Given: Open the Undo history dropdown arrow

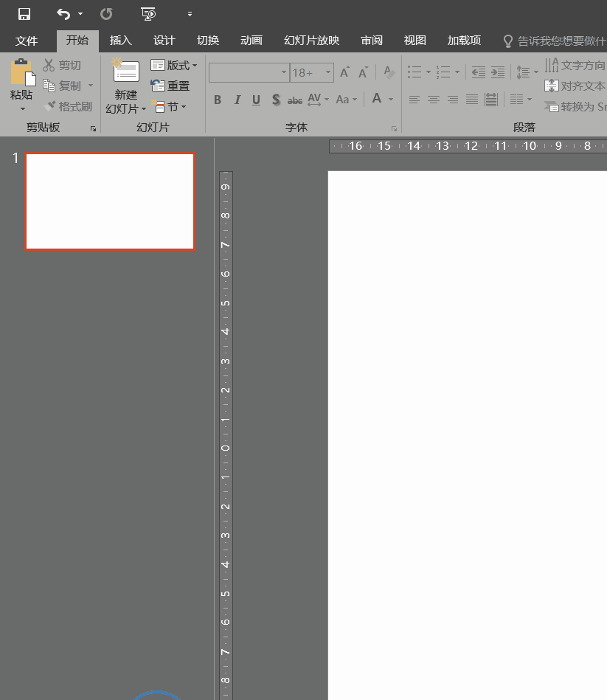Looking at the screenshot, I should point(80,14).
